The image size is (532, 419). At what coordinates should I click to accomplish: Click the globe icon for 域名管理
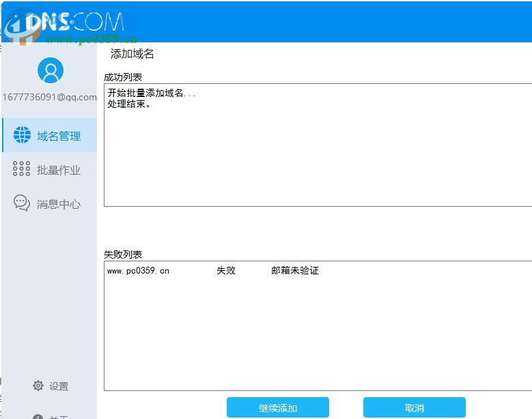(x=22, y=135)
